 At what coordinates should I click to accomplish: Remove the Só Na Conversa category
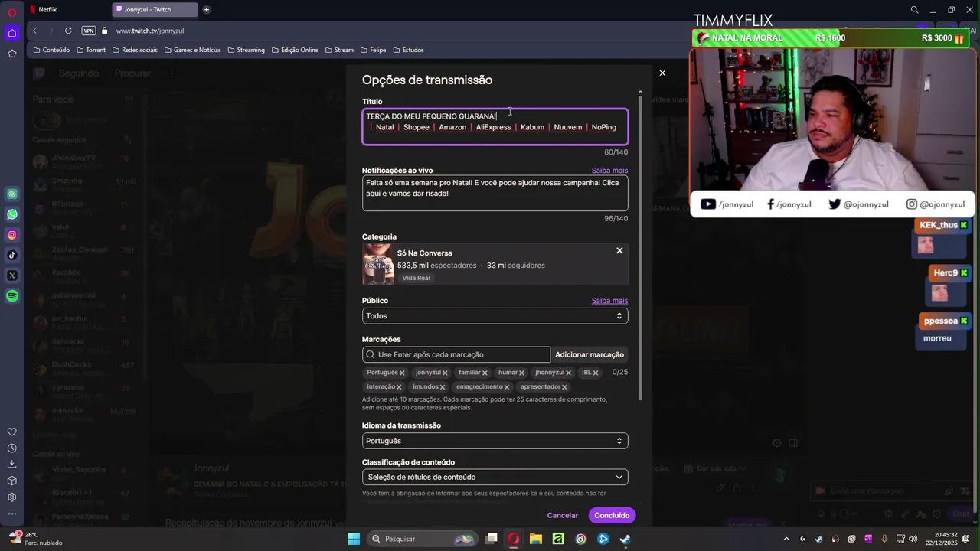[619, 251]
